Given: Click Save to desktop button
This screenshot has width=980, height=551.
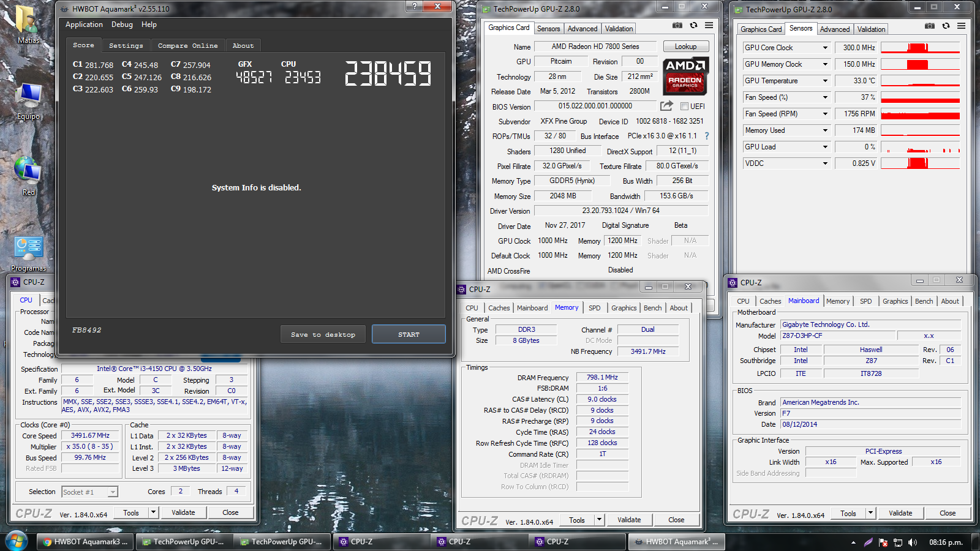Looking at the screenshot, I should coord(323,334).
